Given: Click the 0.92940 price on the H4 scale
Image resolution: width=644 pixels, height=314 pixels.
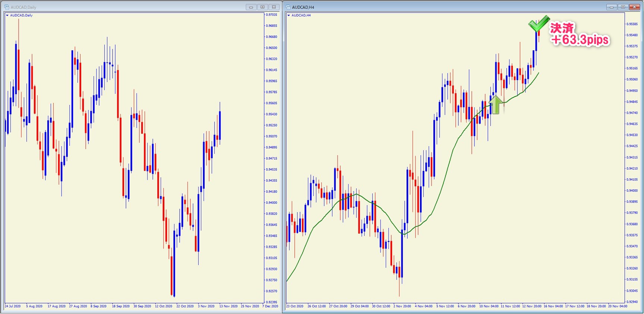Looking at the screenshot, I should coord(632,302).
